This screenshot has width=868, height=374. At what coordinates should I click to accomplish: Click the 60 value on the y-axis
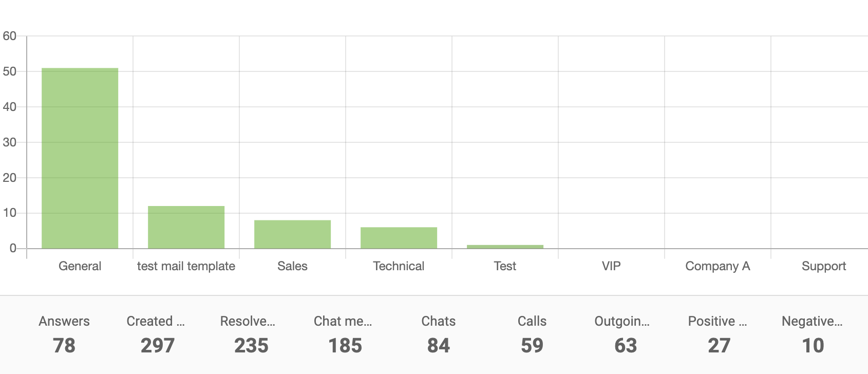pos(10,36)
